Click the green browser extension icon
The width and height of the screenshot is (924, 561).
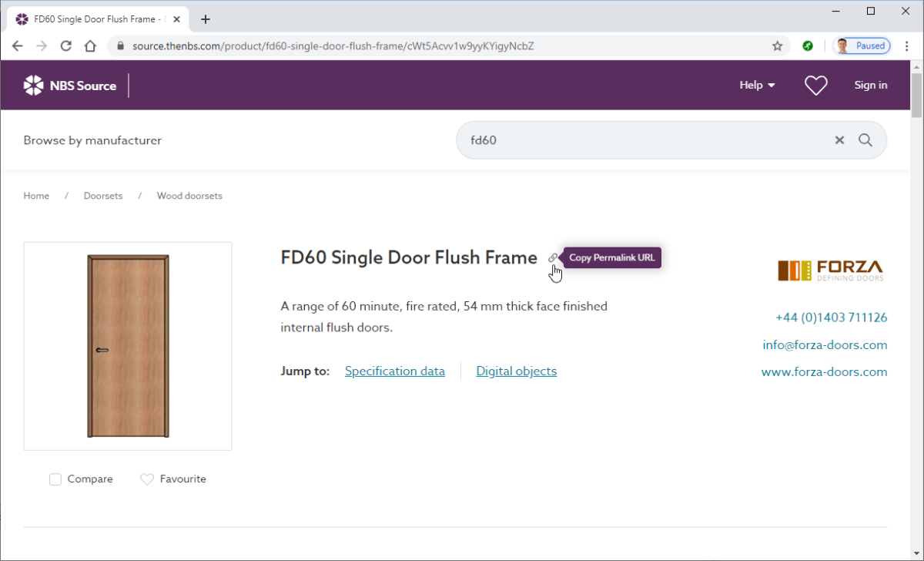(808, 46)
